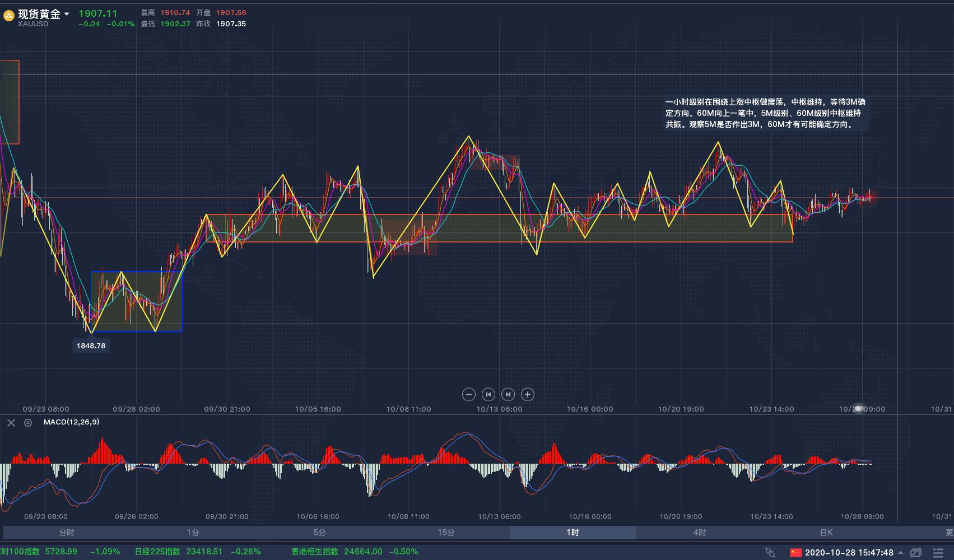Click the China flag timezone icon

click(796, 552)
